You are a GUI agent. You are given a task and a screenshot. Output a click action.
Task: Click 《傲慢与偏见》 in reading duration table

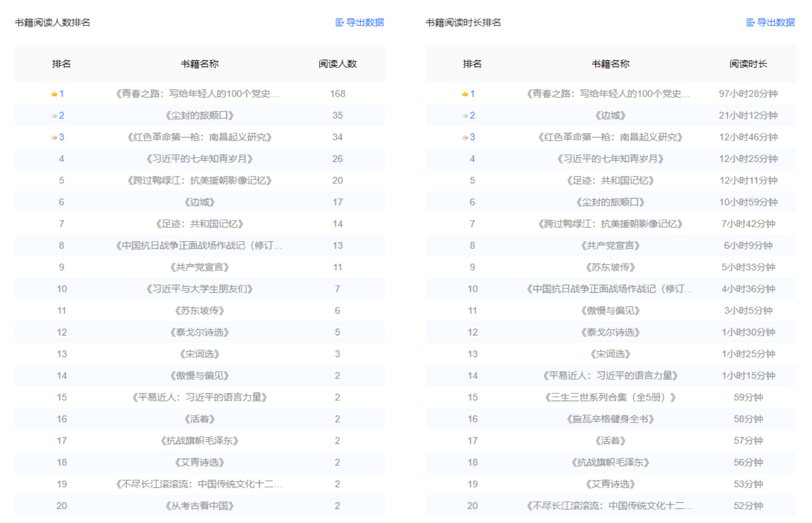coord(610,311)
